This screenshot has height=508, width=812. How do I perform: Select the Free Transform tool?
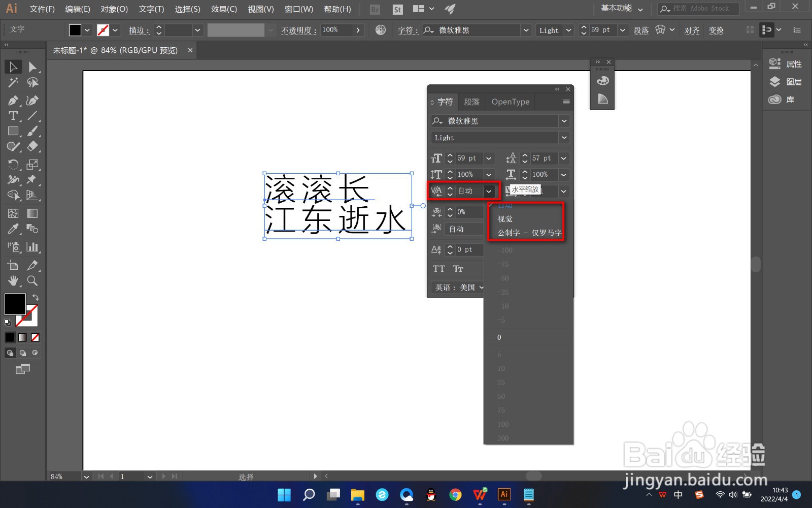click(32, 179)
